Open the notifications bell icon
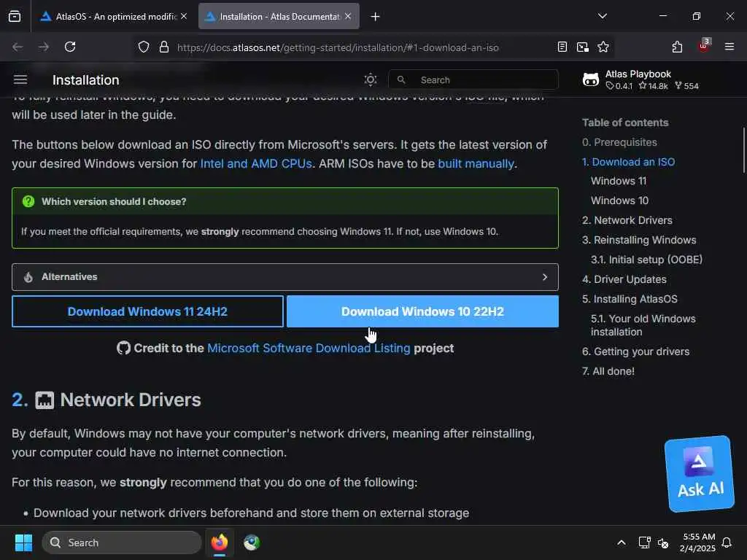Viewport: 747px width, 560px height. click(x=727, y=542)
